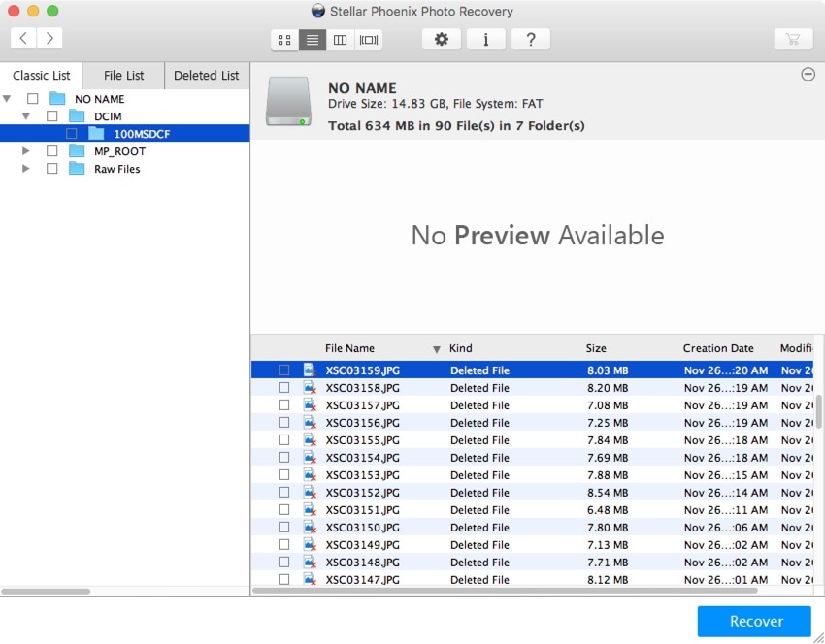The width and height of the screenshot is (825, 644).
Task: Switch to icon grid view
Action: click(284, 40)
